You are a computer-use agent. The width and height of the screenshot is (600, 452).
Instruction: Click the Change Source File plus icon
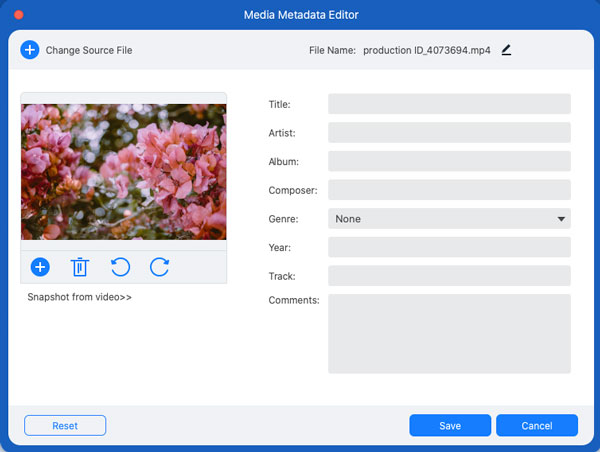(30, 50)
